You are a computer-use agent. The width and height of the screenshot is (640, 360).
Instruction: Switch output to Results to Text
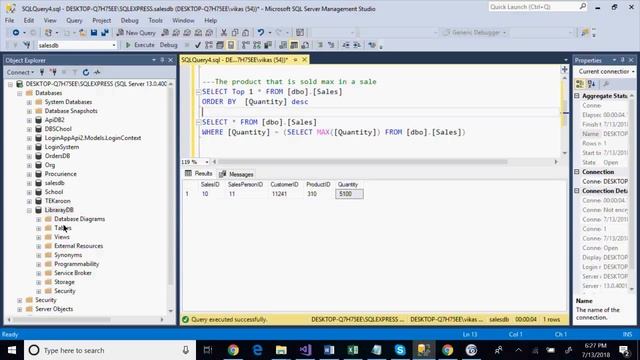point(283,45)
